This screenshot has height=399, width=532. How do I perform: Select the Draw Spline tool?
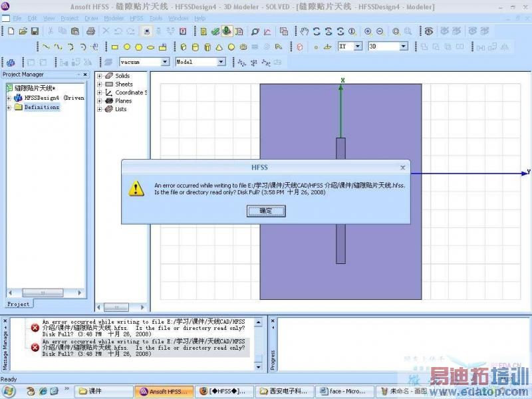[x=58, y=47]
